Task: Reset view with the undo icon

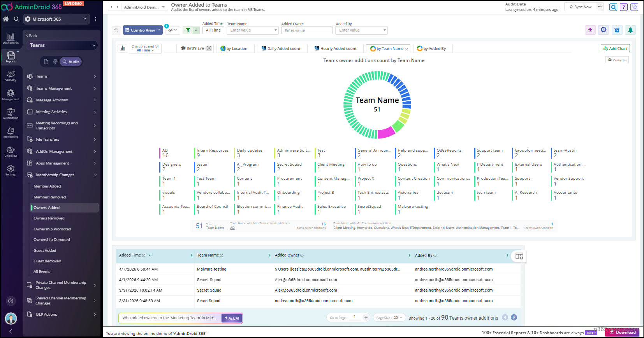Action: pos(116,30)
